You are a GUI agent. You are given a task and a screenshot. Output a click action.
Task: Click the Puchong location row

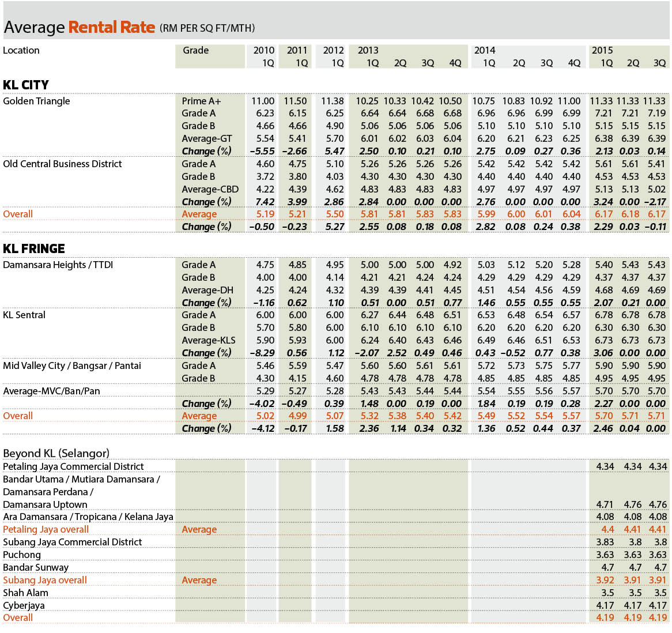pyautogui.click(x=335, y=555)
